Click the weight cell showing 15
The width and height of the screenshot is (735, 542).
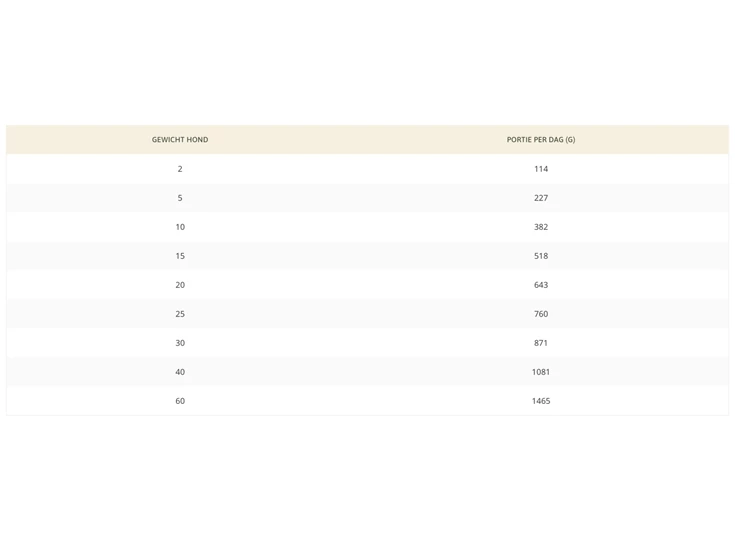tap(180, 256)
